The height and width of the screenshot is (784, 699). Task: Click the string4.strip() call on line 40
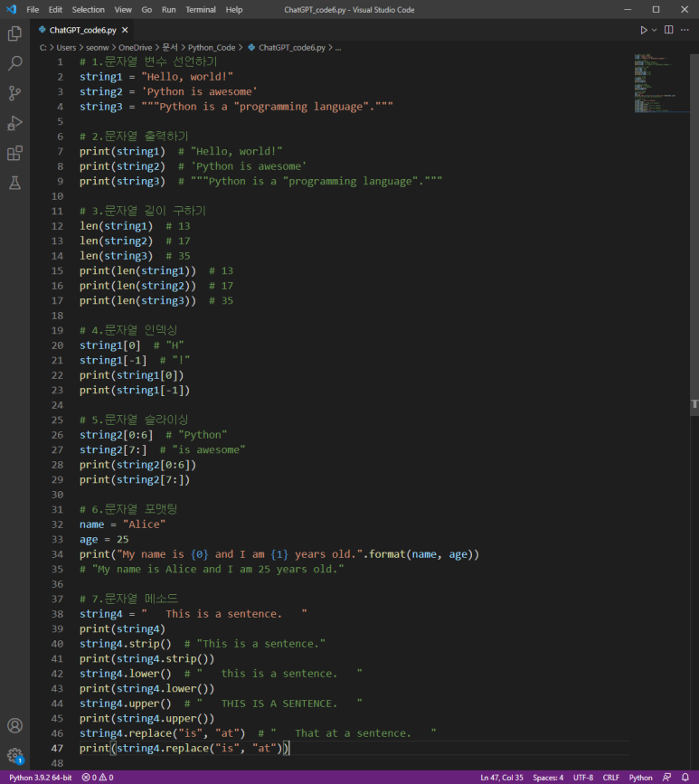point(126,644)
